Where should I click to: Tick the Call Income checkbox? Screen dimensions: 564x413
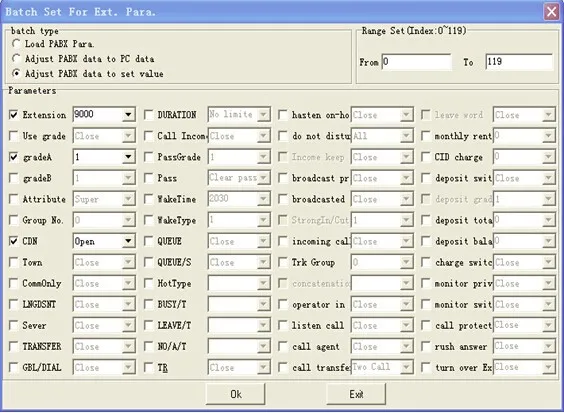point(149,136)
